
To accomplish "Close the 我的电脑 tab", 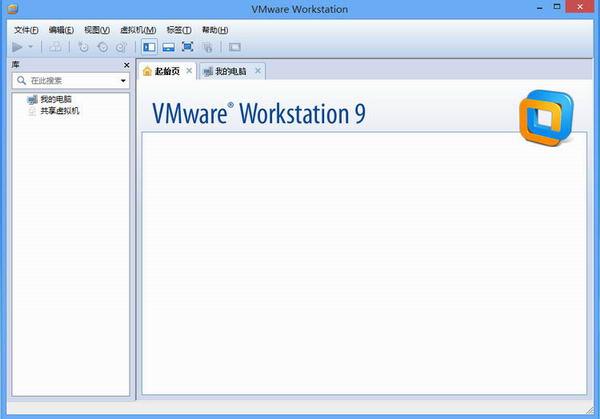I will [258, 71].
